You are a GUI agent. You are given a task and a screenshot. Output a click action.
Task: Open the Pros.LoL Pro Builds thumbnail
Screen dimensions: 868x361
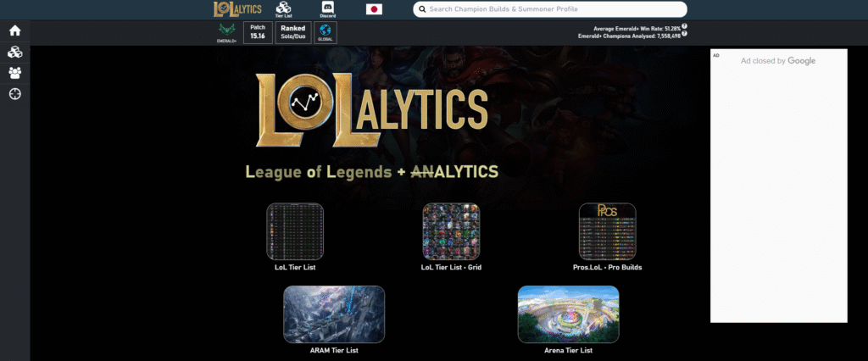click(x=607, y=231)
